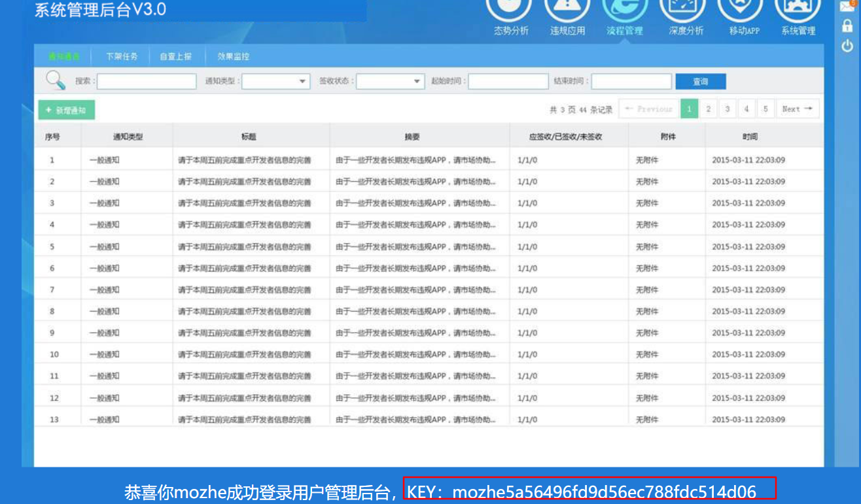861x504 pixels.
Task: Click the title cell in row 1
Action: (x=244, y=160)
